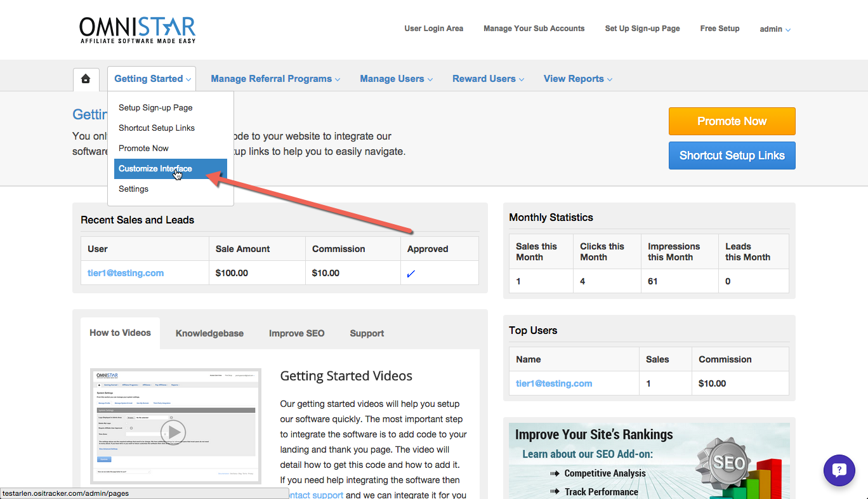This screenshot has width=868, height=499.
Task: Expand the Getting Started dropdown menu
Action: (152, 79)
